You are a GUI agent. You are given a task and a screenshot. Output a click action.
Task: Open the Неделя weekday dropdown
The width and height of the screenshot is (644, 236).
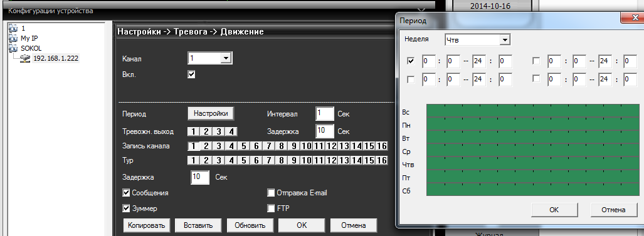[477, 39]
